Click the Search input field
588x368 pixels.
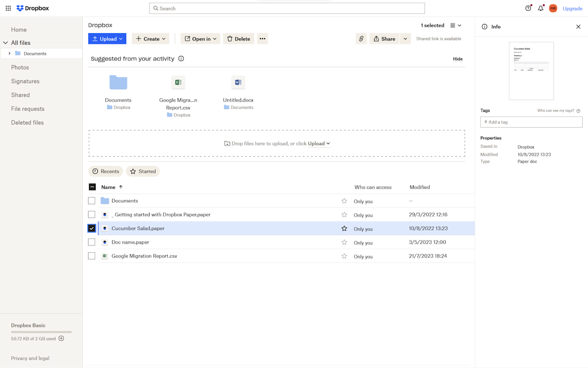[x=287, y=8]
